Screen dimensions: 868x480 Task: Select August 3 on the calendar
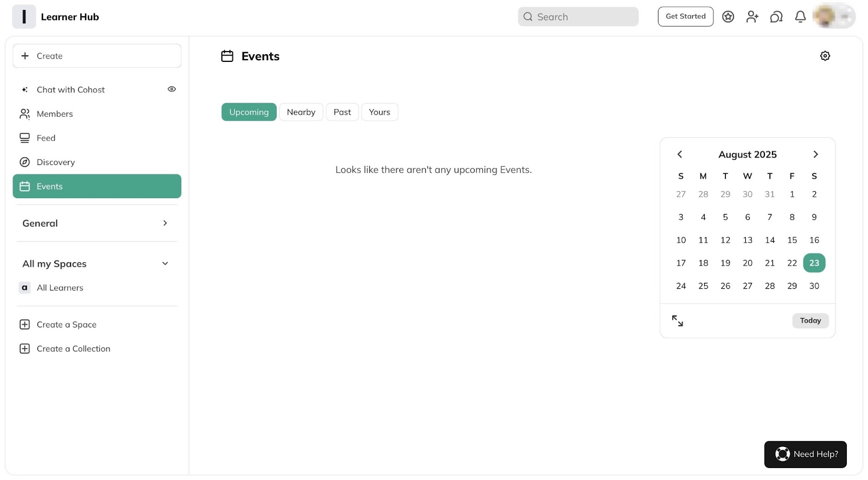[x=681, y=217]
